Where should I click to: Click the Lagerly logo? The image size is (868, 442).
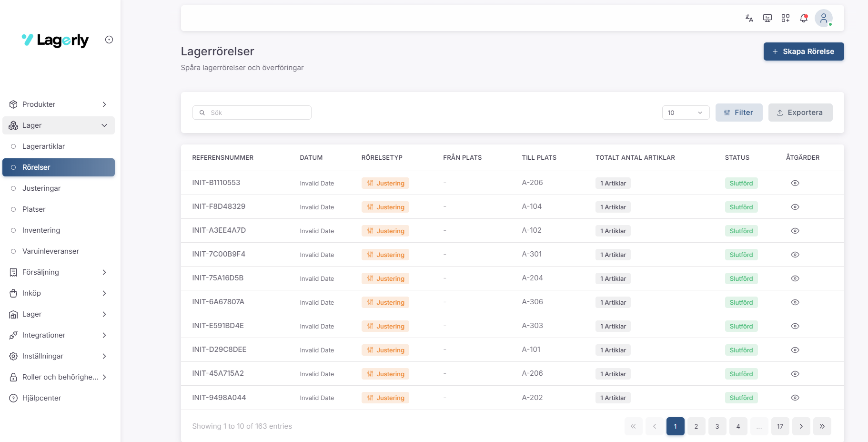pos(55,40)
